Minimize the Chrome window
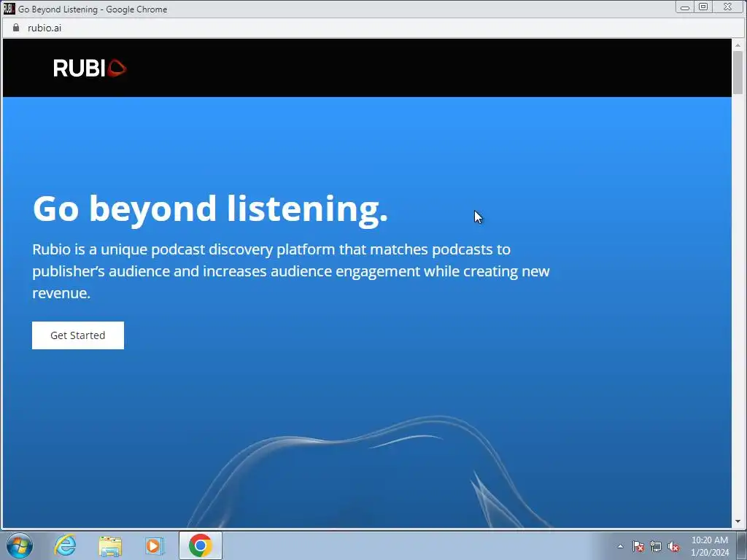The width and height of the screenshot is (747, 560). pyautogui.click(x=684, y=7)
